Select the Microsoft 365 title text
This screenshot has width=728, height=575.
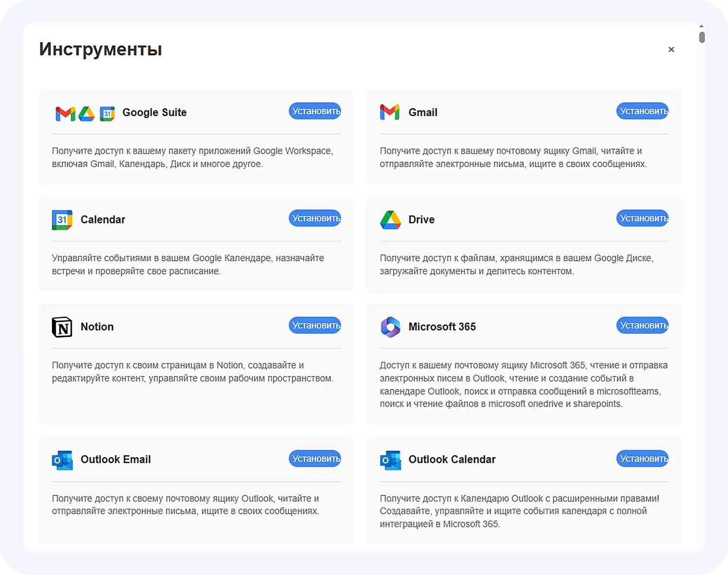click(442, 327)
